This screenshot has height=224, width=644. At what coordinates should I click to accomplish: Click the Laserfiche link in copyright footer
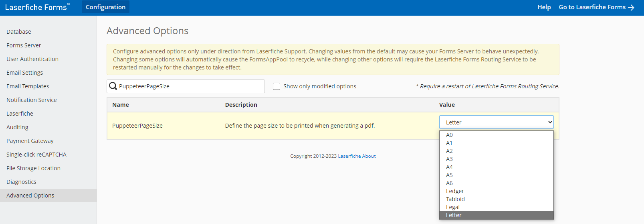coord(349,156)
